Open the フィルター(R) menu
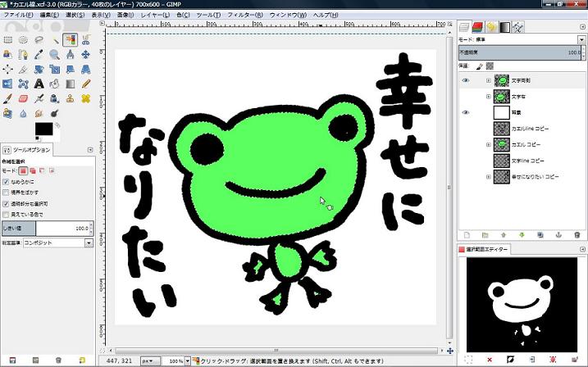This screenshot has height=367, width=588. pyautogui.click(x=245, y=15)
